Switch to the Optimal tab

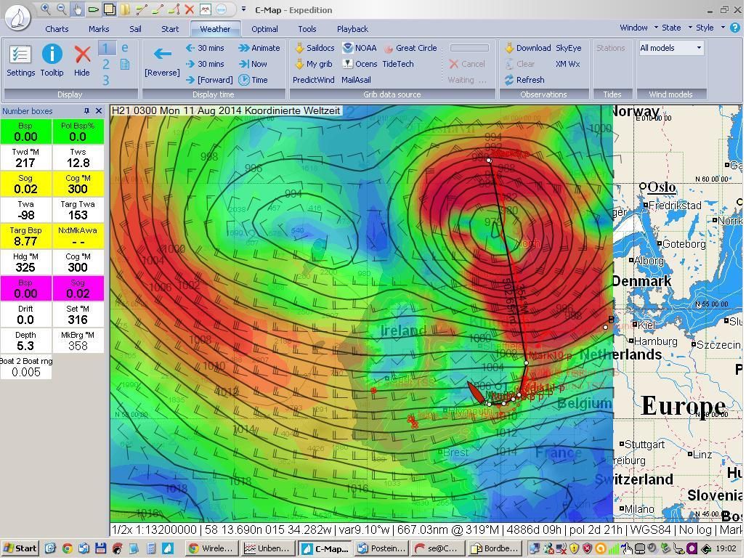pyautogui.click(x=264, y=29)
